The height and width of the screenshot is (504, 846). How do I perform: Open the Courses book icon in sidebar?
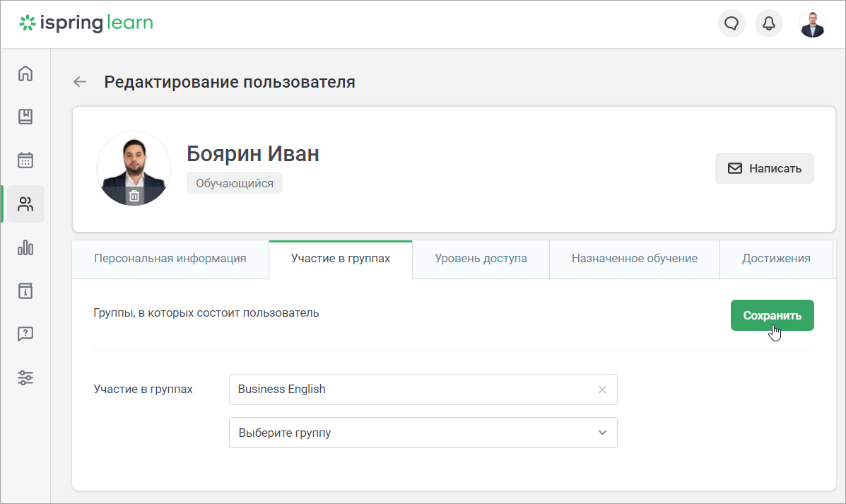pos(25,117)
